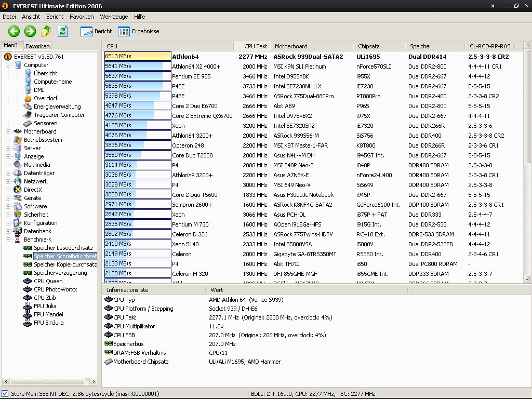
Task: Open the Ansicht menu
Action: pos(31,17)
